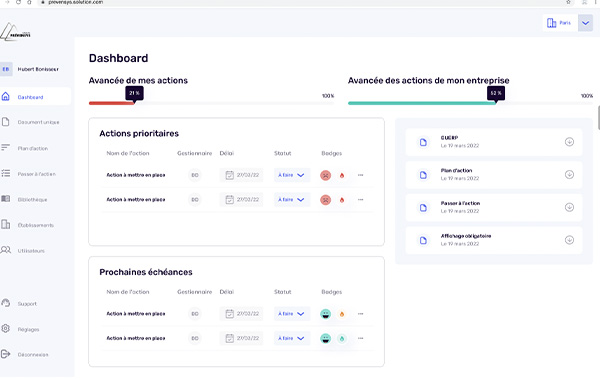Click the Gestionnaire avatar in first prioritaires row
600x380 pixels.
(195, 175)
